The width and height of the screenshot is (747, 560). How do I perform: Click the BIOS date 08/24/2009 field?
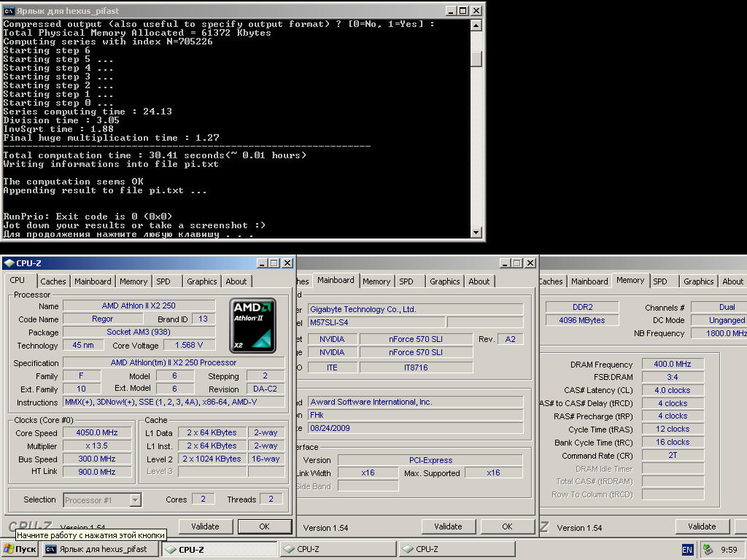pyautogui.click(x=415, y=428)
